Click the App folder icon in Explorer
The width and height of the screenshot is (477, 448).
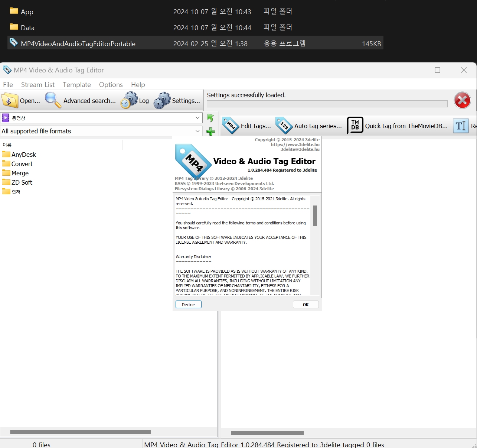tap(14, 11)
